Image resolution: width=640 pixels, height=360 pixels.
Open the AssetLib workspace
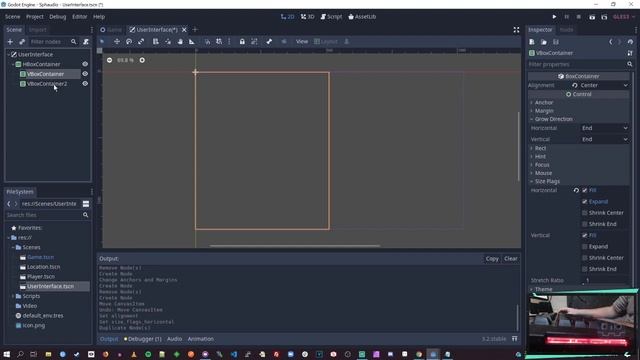pyautogui.click(x=362, y=17)
